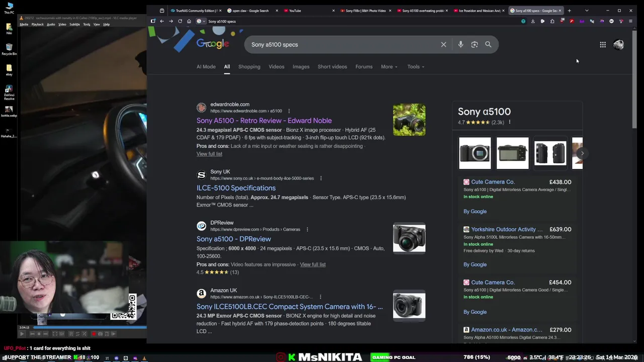Go to the browser home page

click(x=189, y=21)
